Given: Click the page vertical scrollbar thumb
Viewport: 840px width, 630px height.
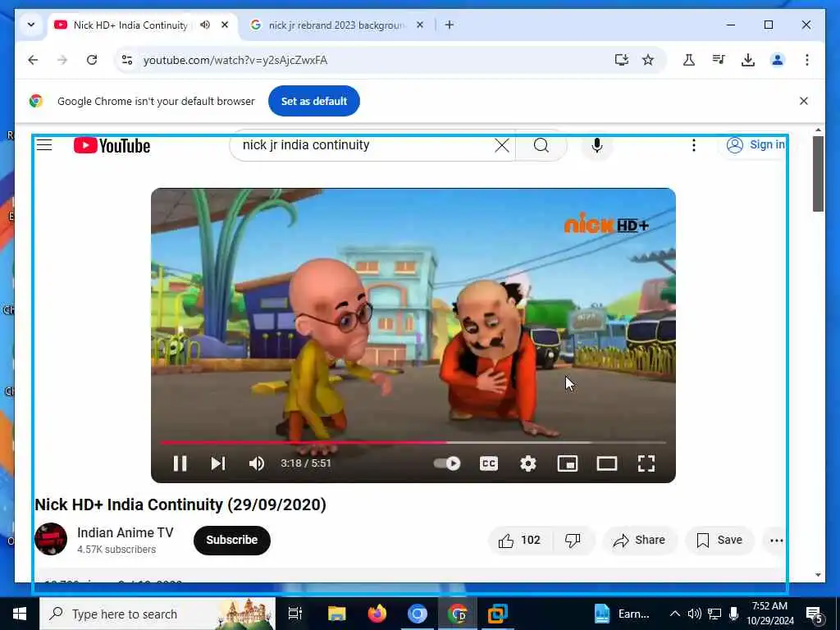Looking at the screenshot, I should pyautogui.click(x=818, y=174).
